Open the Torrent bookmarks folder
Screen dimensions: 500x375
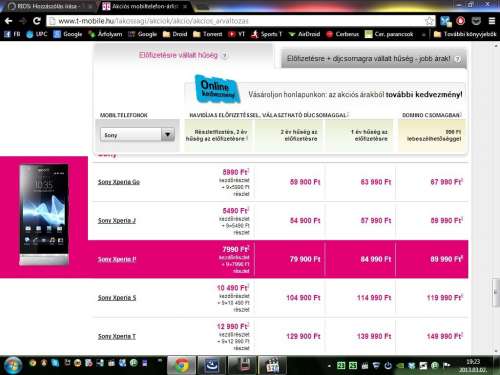(x=208, y=34)
